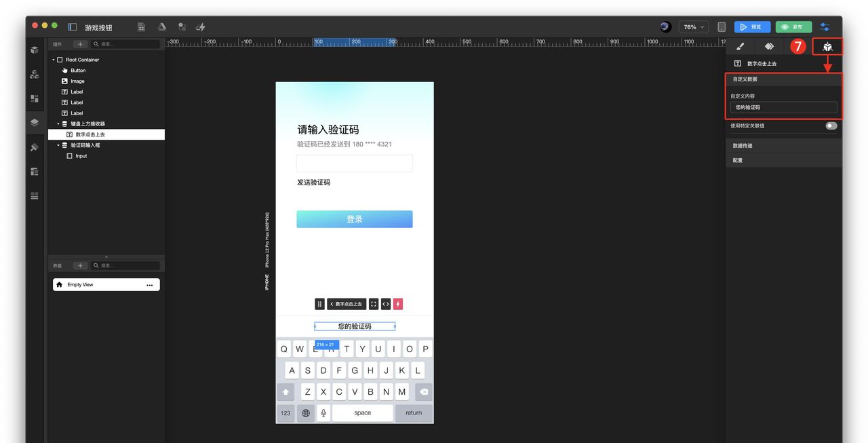Select the Layers panel icon in left sidebar

[x=34, y=123]
